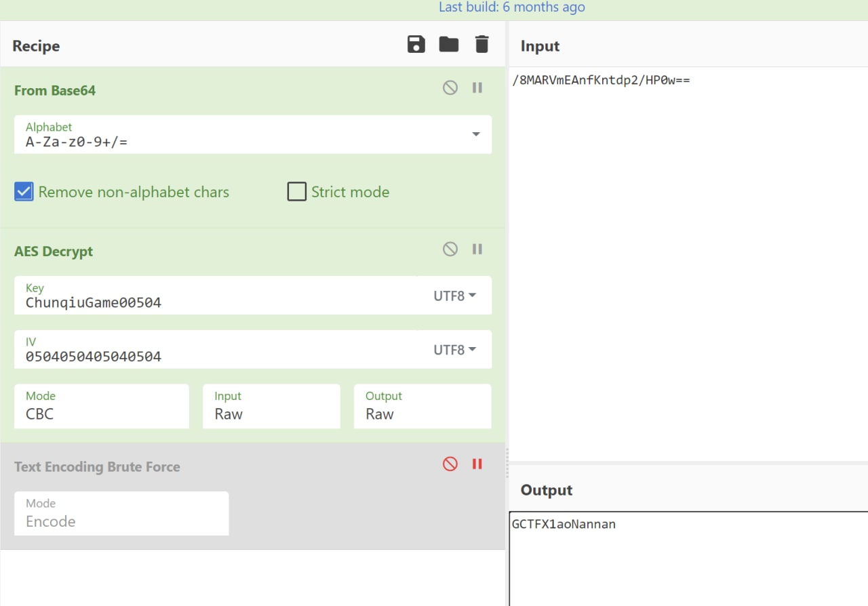Screen dimensions: 868x606
Task: Remove breakpoint on Text Encoding Brute Force
Action: pyautogui.click(x=477, y=464)
